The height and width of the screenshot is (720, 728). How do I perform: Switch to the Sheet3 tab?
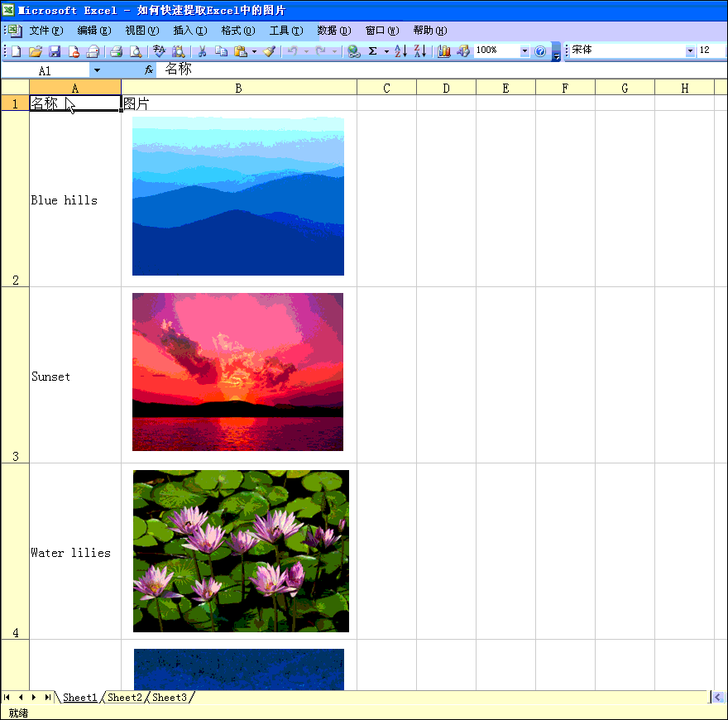click(x=170, y=698)
